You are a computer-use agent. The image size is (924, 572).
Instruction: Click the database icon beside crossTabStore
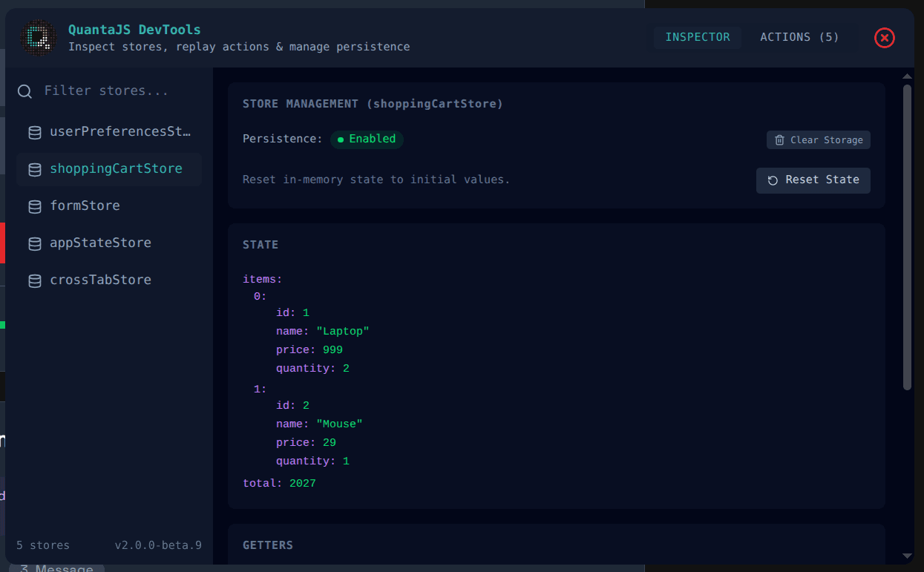click(x=34, y=280)
